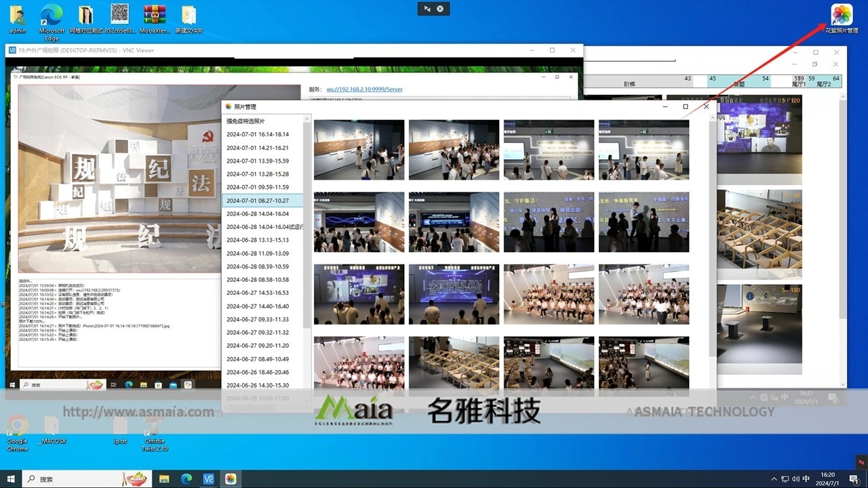Select session 2024-06-27 14.53-16.53
Viewport: 868px width, 488px height.
click(262, 293)
